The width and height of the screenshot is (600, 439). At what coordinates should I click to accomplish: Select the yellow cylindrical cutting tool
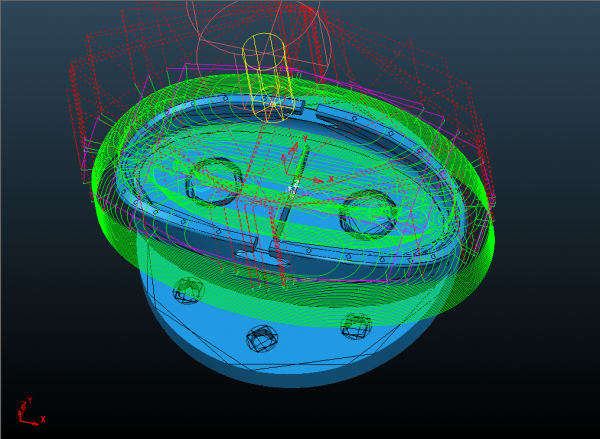(269, 78)
